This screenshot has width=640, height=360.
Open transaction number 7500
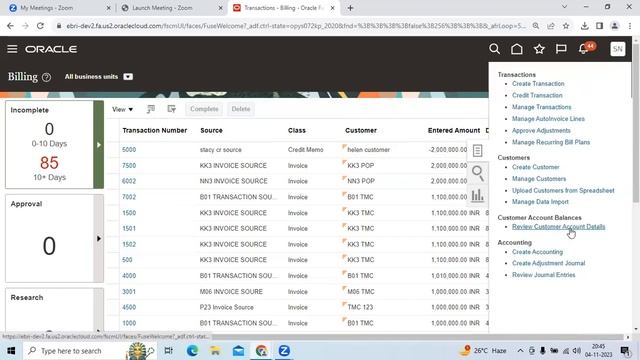click(129, 166)
